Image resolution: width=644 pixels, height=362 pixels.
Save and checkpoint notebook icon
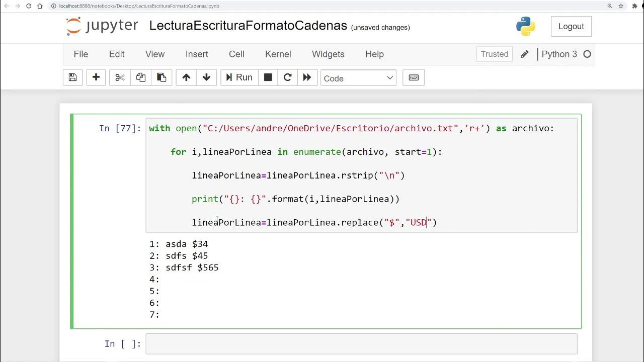[72, 77]
